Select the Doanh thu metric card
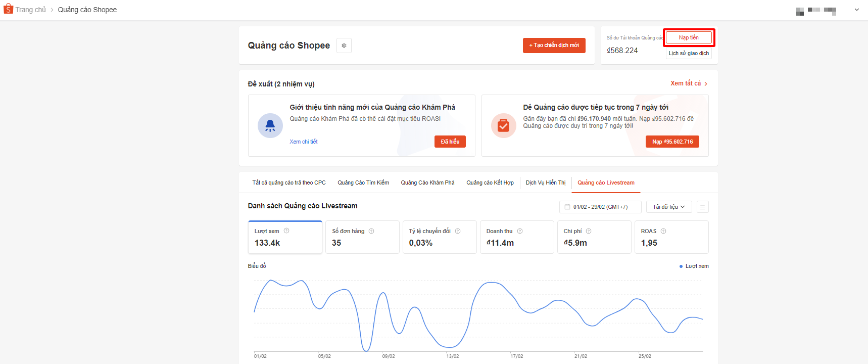868x364 pixels. click(517, 237)
